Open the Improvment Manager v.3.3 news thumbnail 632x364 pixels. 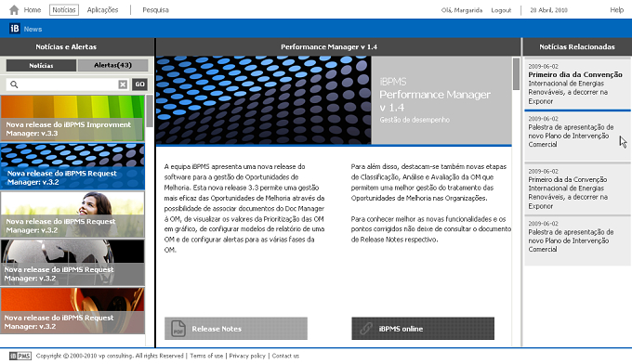[x=72, y=118]
